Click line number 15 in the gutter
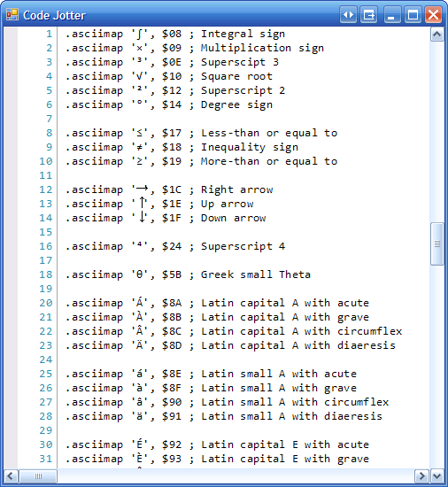The height and width of the screenshot is (487, 448). [46, 232]
